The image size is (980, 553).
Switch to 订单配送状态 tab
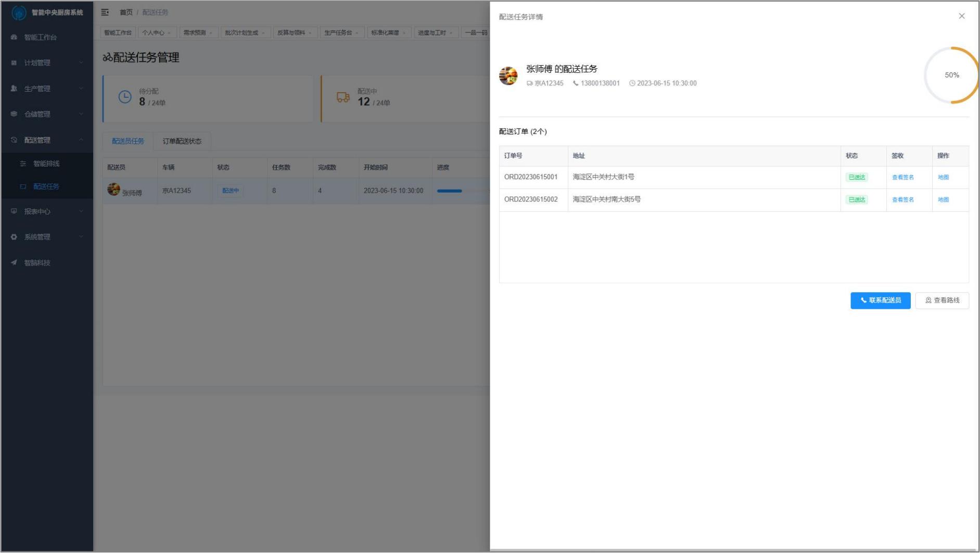coord(182,142)
